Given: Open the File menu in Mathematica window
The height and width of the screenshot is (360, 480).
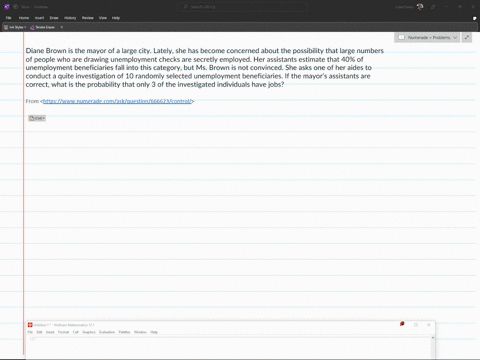Looking at the screenshot, I should coord(30,332).
